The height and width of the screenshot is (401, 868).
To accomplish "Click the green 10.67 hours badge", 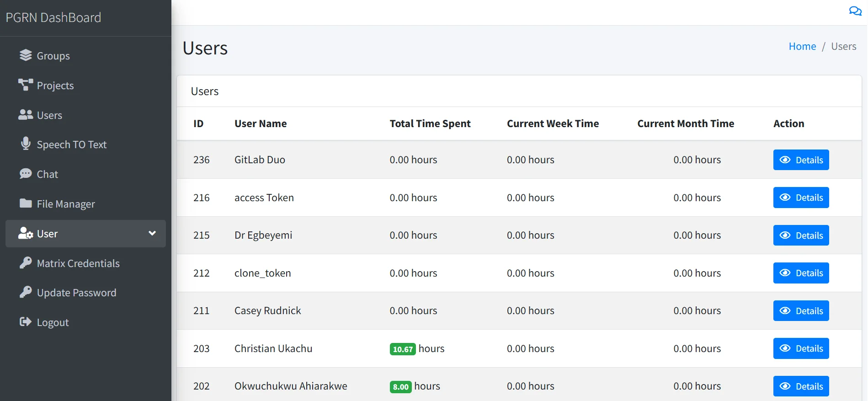I will (403, 349).
